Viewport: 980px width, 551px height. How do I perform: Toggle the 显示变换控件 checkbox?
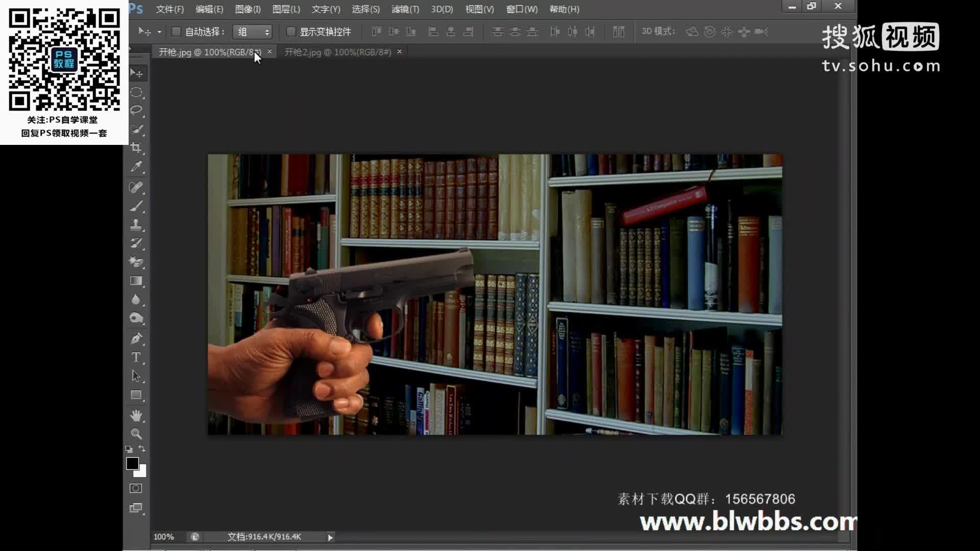[291, 32]
